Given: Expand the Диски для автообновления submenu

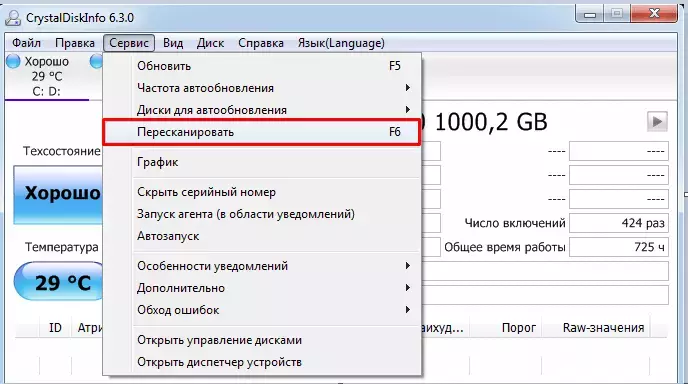Looking at the screenshot, I should (262, 110).
